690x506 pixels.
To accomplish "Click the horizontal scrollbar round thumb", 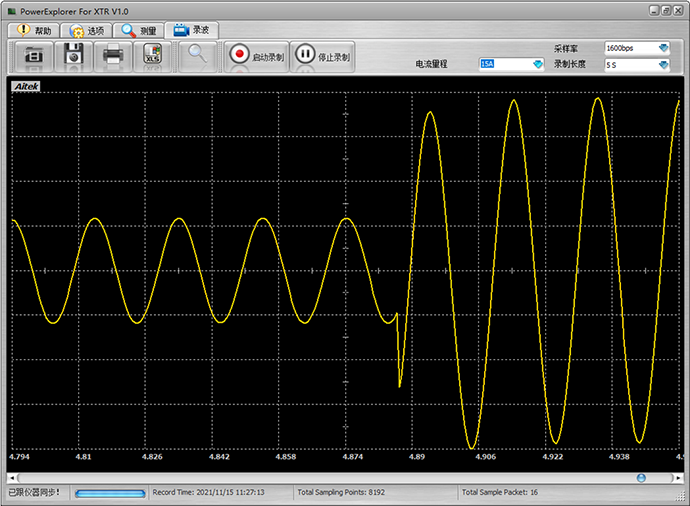I will tap(641, 477).
